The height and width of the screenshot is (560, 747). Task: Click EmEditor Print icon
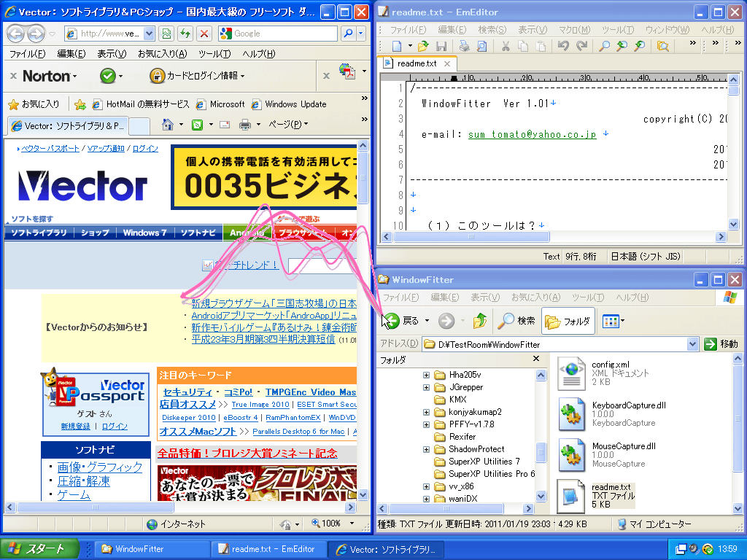[464, 46]
